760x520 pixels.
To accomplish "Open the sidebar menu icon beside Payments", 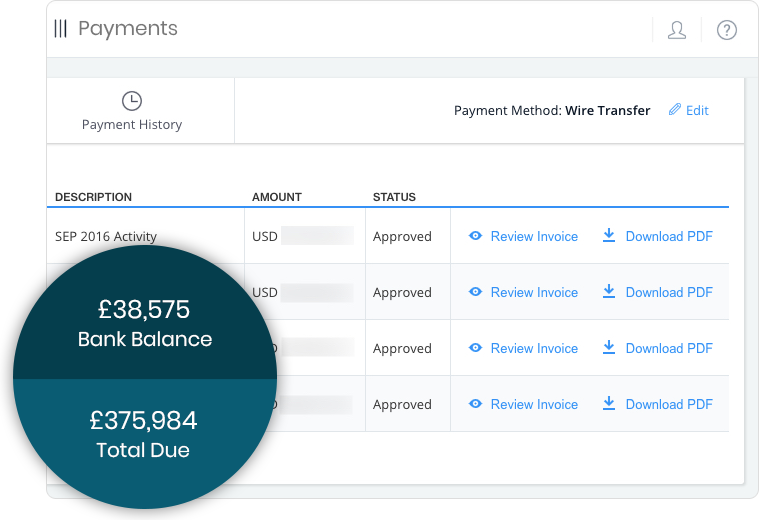I will (61, 29).
